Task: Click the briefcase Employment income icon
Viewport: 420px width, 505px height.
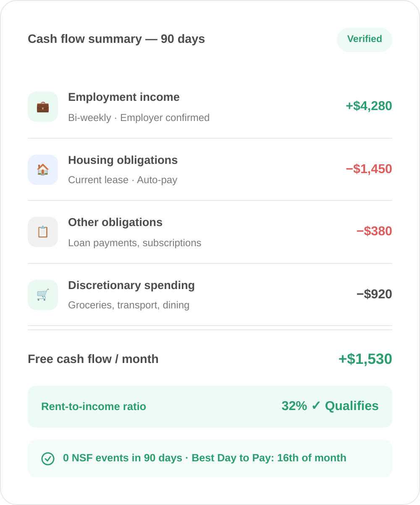Action: coord(43,107)
